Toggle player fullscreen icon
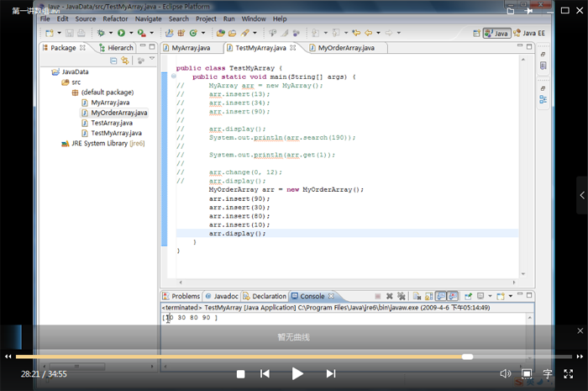Image resolution: width=588 pixels, height=391 pixels. [569, 373]
